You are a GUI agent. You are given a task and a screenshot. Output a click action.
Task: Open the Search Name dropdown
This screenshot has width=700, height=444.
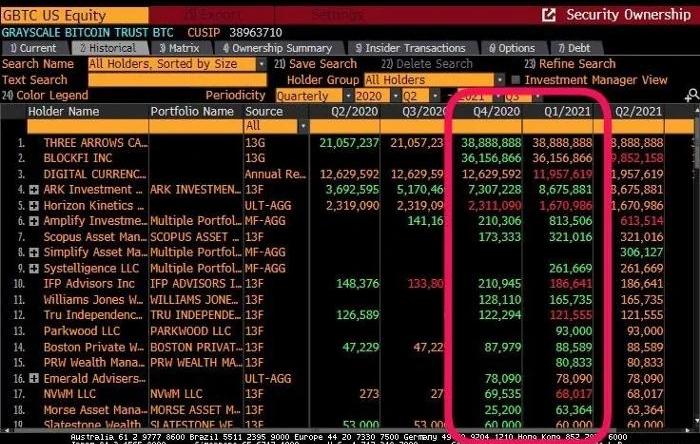click(x=262, y=64)
